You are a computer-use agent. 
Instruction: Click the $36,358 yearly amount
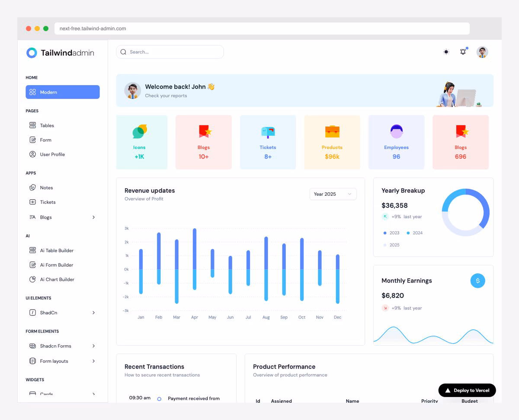click(394, 205)
